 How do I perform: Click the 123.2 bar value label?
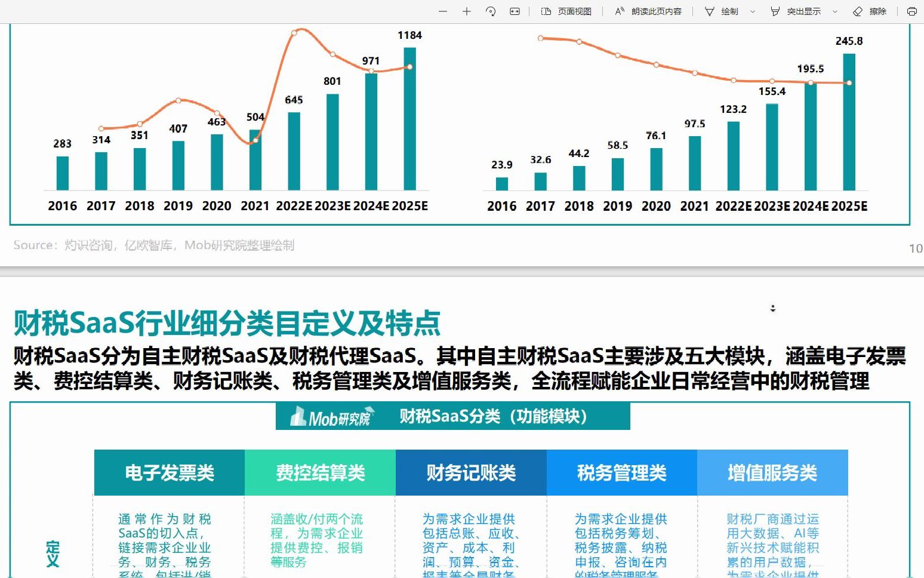click(733, 109)
